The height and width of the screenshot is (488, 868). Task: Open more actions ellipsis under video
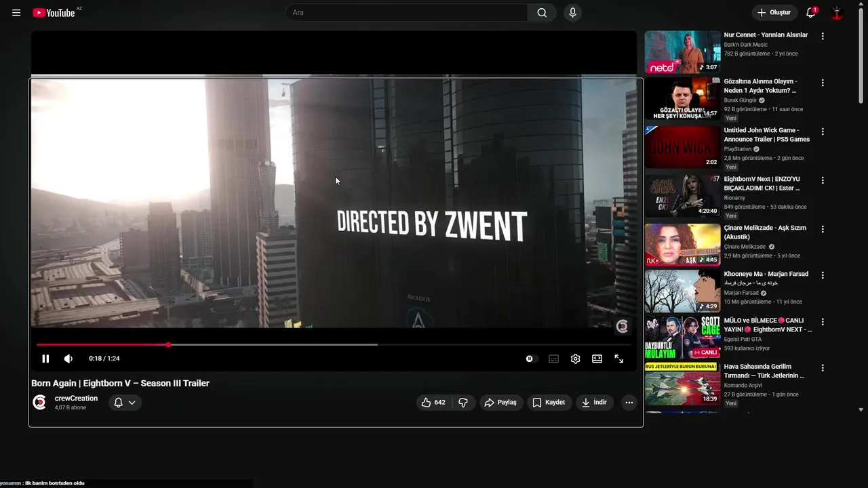pyautogui.click(x=629, y=403)
